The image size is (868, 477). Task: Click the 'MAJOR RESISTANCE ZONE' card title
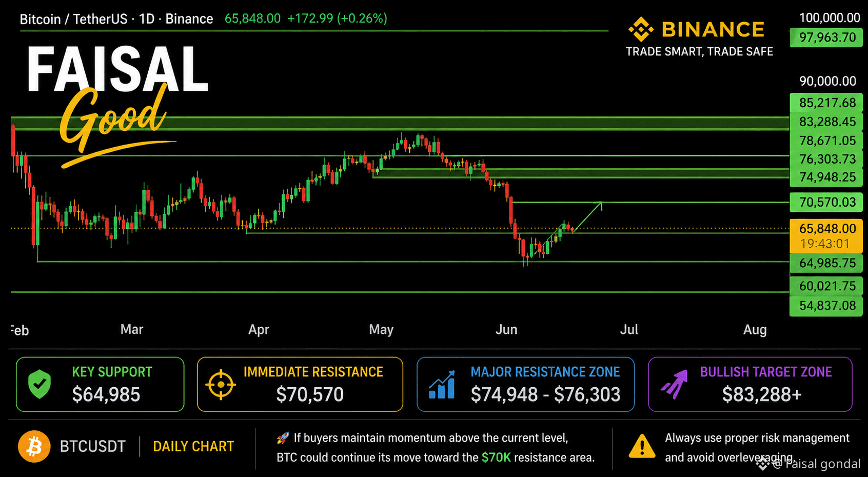[x=545, y=372]
